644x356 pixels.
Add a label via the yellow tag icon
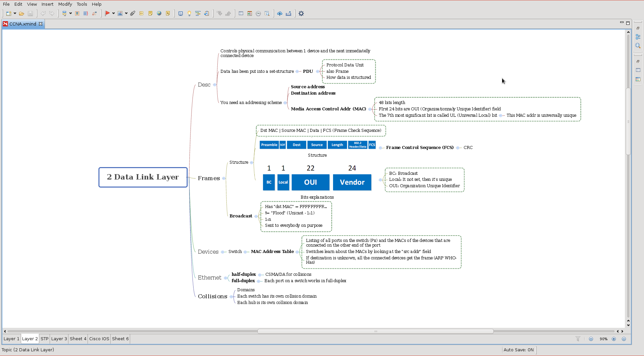142,13
